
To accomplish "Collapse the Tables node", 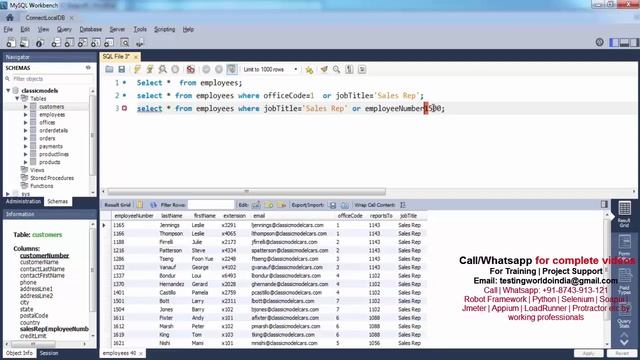I will coord(17,98).
